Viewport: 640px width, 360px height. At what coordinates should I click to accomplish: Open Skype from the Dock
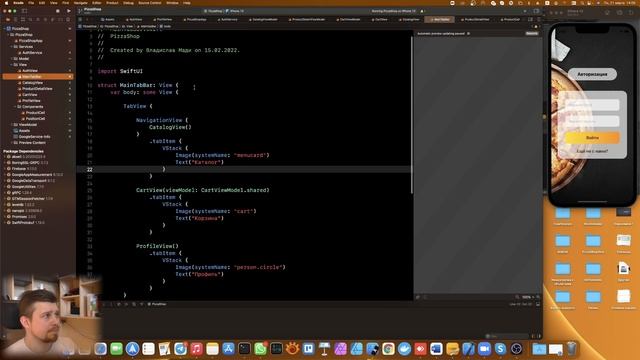pyautogui.click(x=500, y=349)
